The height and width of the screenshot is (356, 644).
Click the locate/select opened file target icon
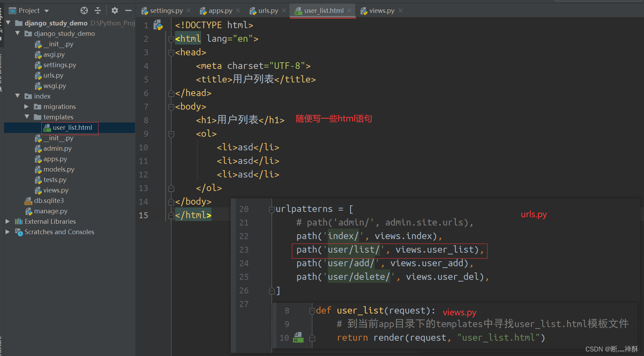[84, 10]
